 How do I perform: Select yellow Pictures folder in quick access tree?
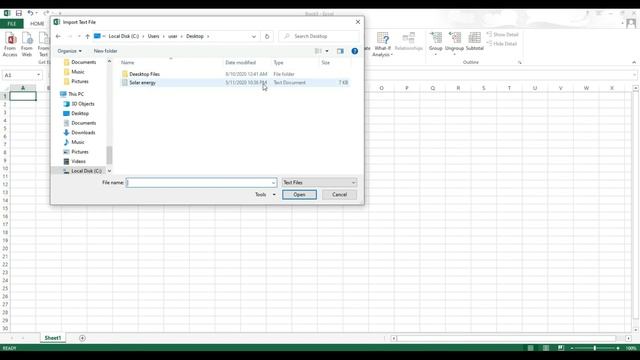point(76,82)
